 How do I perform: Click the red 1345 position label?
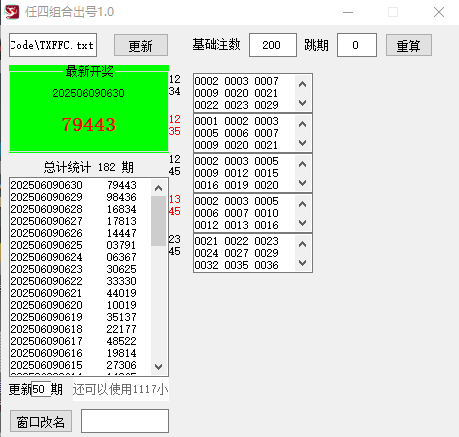click(x=175, y=205)
